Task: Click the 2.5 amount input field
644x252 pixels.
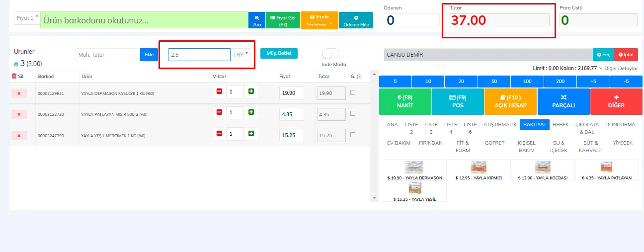Action: [199, 55]
